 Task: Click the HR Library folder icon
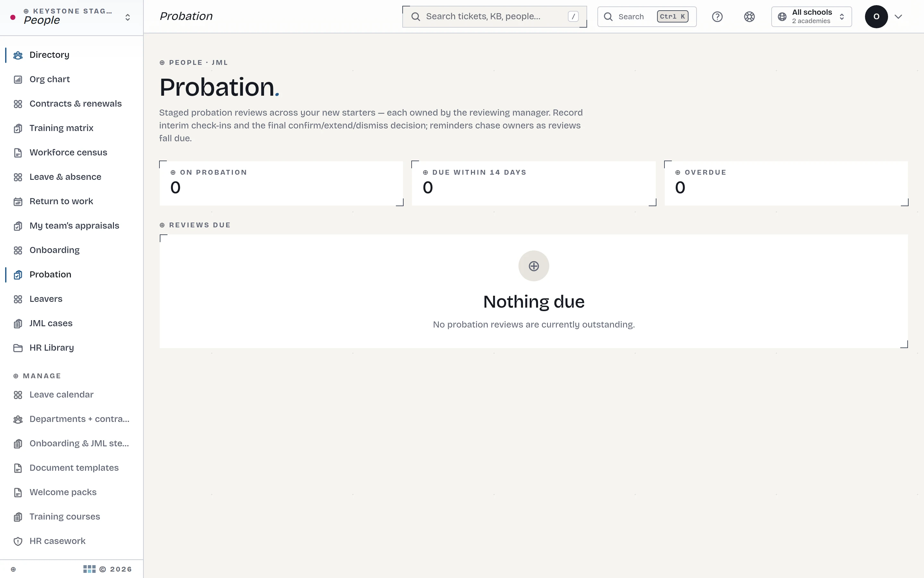(x=18, y=348)
